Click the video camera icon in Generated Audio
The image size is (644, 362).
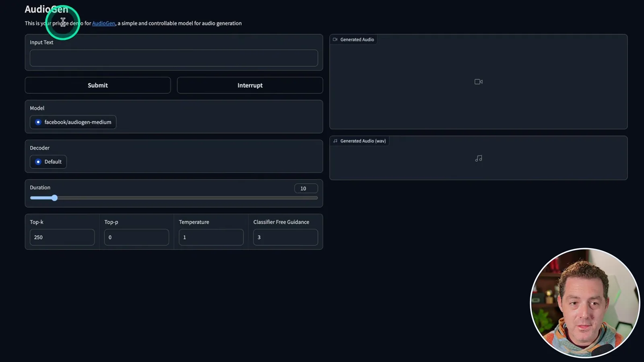tap(479, 82)
